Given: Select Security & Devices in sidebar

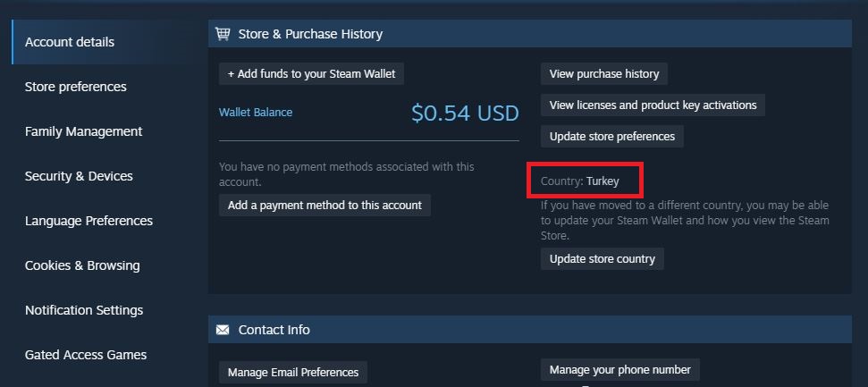Looking at the screenshot, I should click(79, 176).
